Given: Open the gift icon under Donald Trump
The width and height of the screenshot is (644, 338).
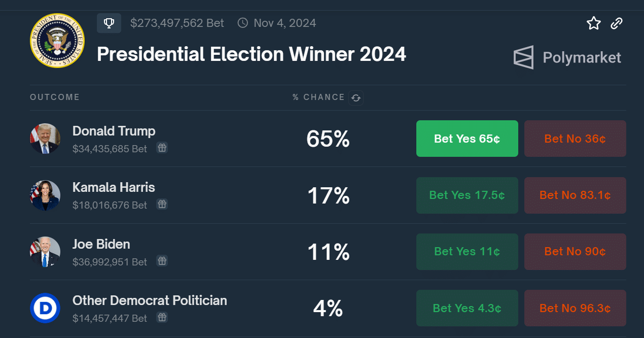Looking at the screenshot, I should point(162,148).
